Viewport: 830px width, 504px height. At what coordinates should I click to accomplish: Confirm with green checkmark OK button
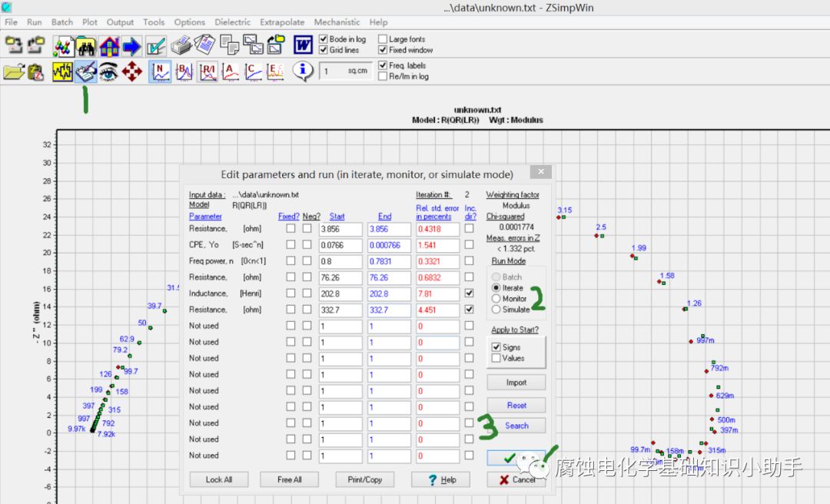516,458
